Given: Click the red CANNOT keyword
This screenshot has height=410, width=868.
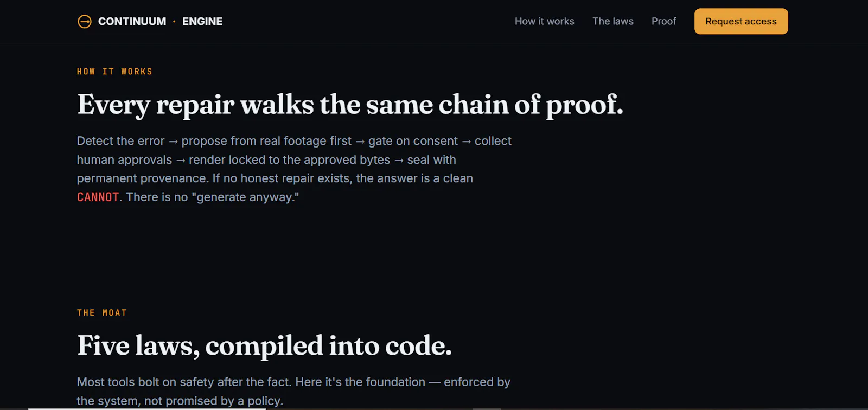Looking at the screenshot, I should pyautogui.click(x=98, y=197).
